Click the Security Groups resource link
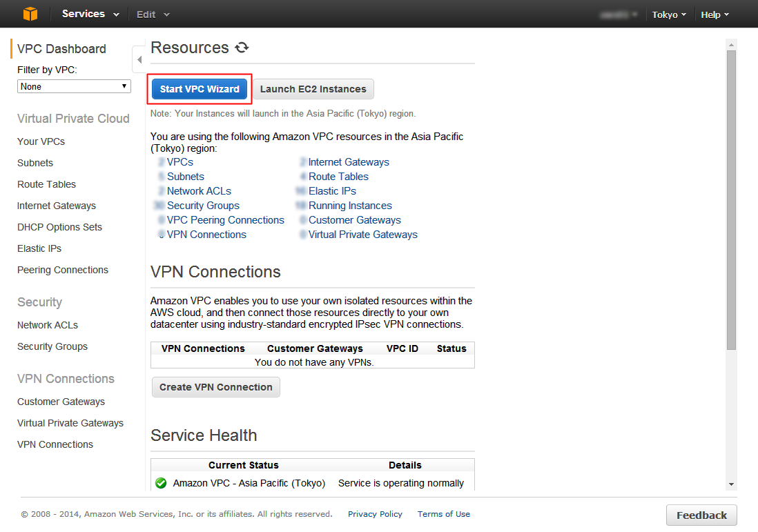Viewport: 758px width, 532px height. [203, 206]
